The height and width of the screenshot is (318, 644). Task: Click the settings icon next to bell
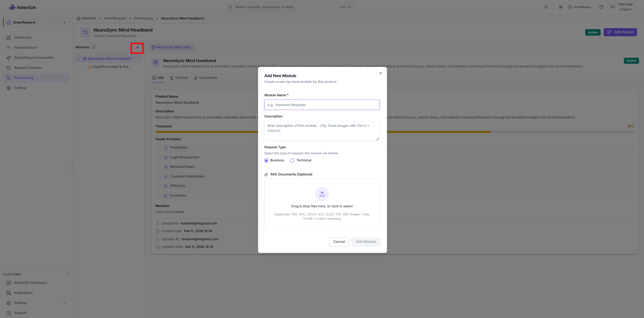coord(561,7)
